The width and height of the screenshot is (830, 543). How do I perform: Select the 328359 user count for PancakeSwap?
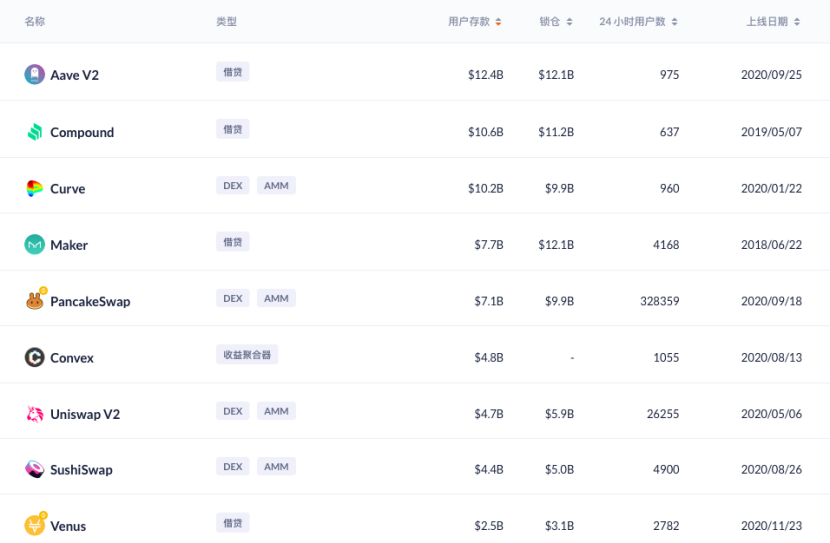(660, 301)
